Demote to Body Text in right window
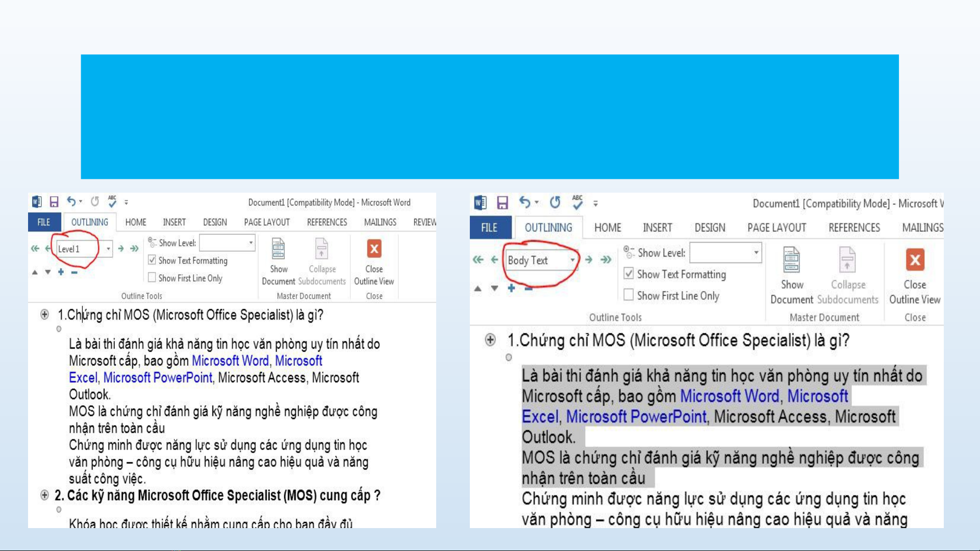 click(x=606, y=260)
